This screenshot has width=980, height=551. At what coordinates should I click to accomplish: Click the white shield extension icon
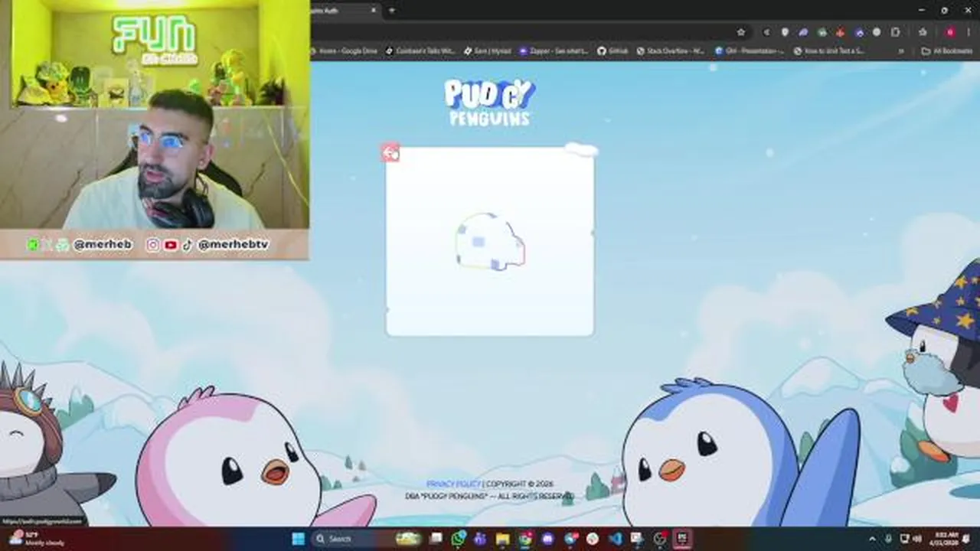785,32
